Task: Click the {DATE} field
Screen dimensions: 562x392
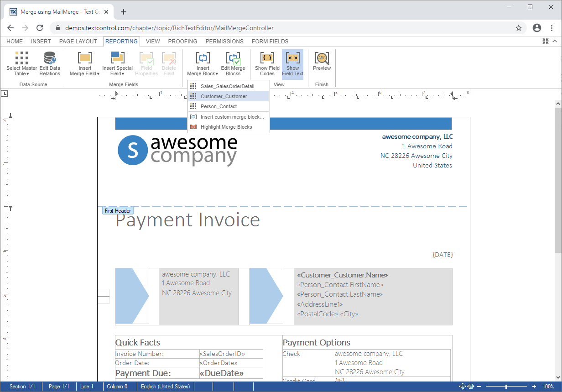Action: click(x=442, y=255)
